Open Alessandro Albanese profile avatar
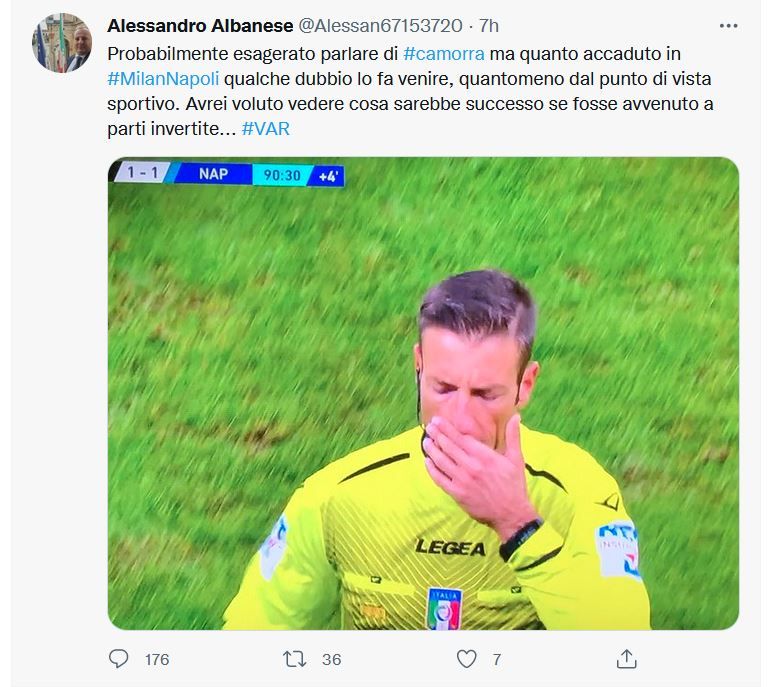This screenshot has width=777, height=687. click(62, 43)
